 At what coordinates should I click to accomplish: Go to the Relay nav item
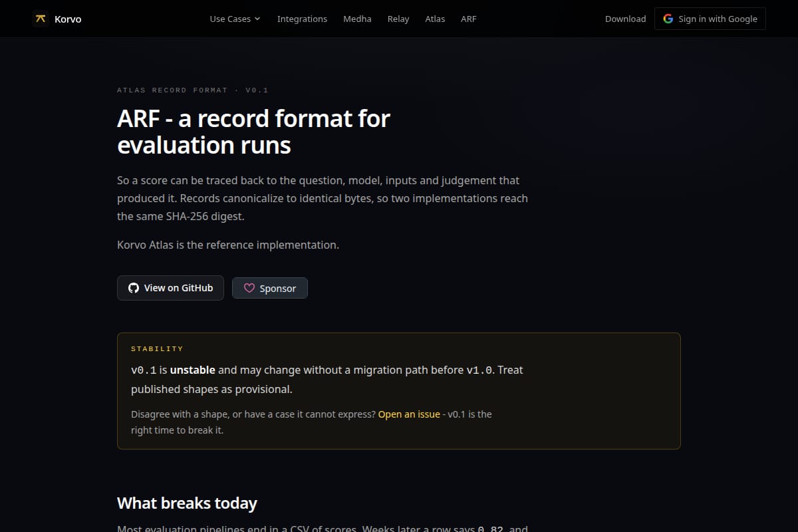398,19
